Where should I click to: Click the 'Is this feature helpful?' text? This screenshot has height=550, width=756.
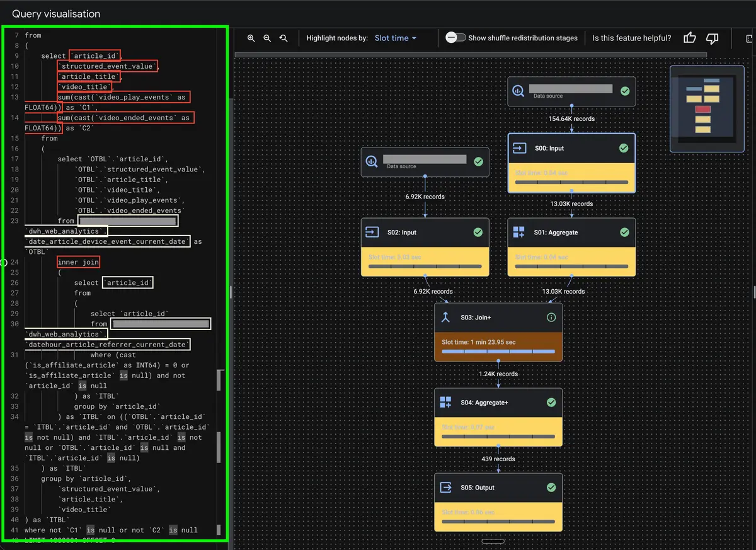pos(632,38)
